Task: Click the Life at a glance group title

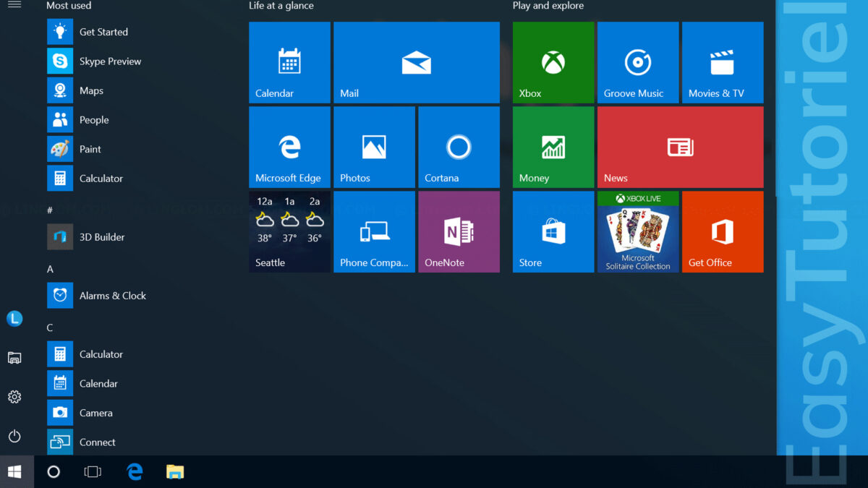Action: 281,5
